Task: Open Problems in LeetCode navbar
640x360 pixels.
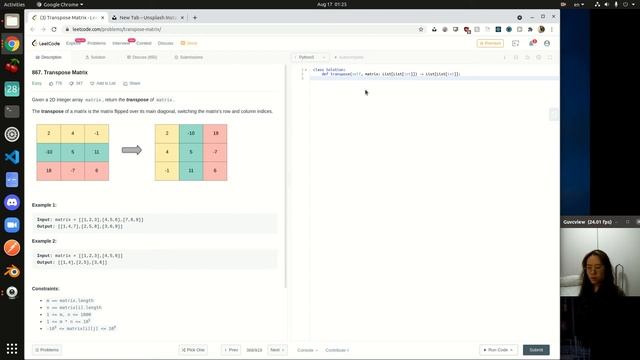Action: click(x=96, y=43)
